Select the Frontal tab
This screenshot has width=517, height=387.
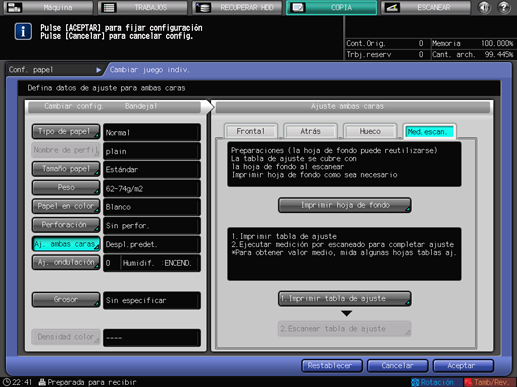[x=251, y=131]
